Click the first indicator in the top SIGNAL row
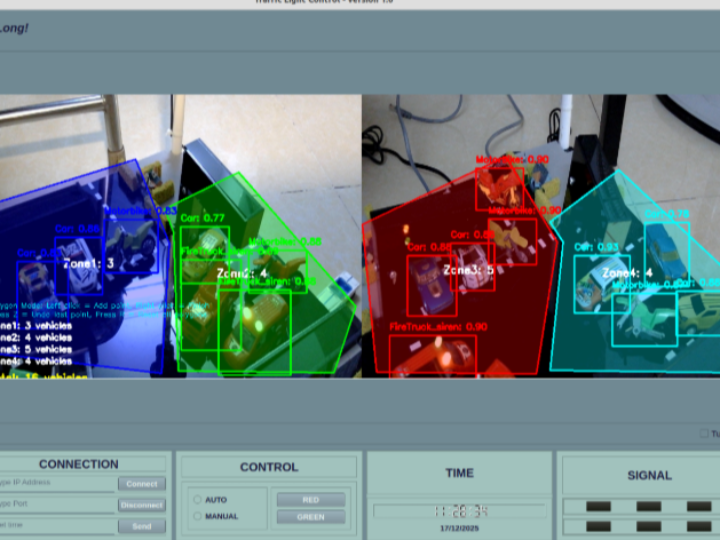720x540 pixels. pos(598,506)
